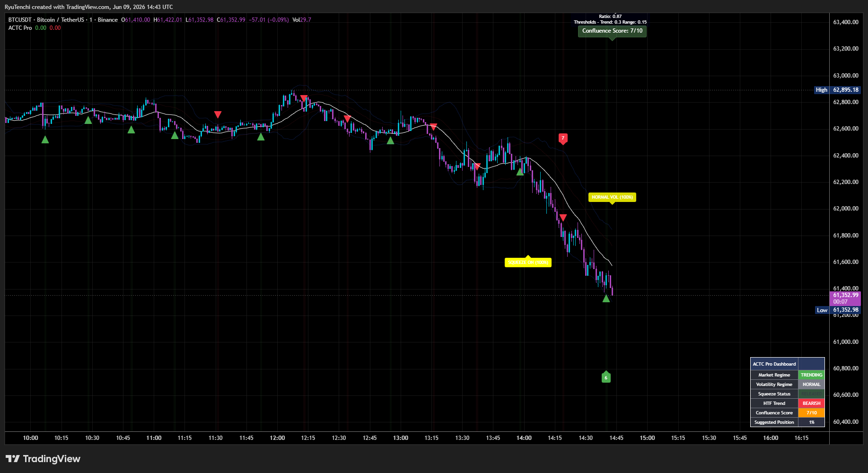The width and height of the screenshot is (868, 473).
Task: Click the Volatility Regime row label
Action: point(774,385)
